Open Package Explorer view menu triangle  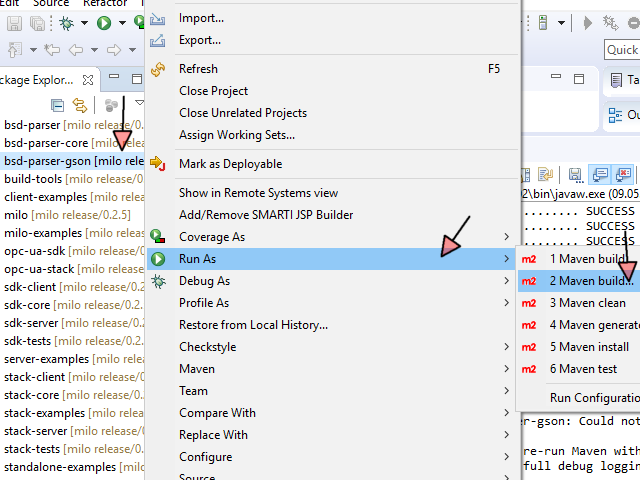coord(137,105)
